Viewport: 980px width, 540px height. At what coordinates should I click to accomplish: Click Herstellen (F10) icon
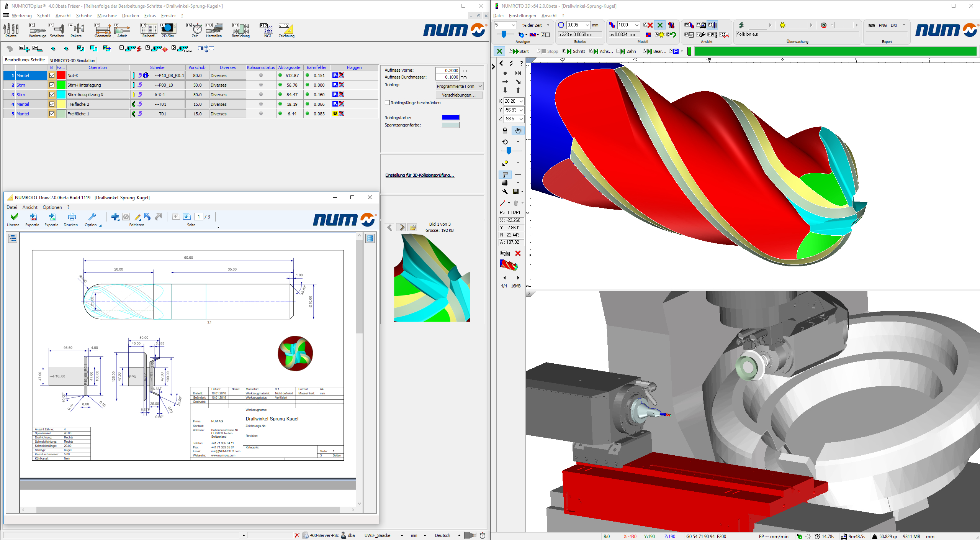tap(214, 30)
